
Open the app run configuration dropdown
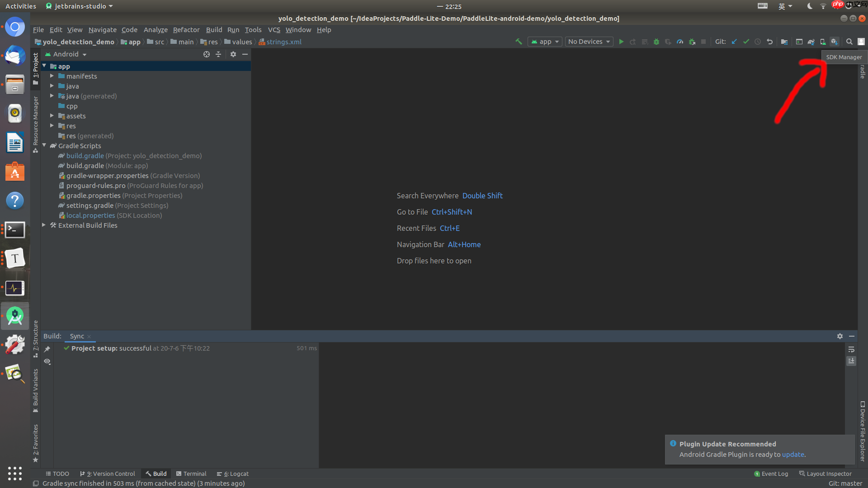tap(545, 42)
